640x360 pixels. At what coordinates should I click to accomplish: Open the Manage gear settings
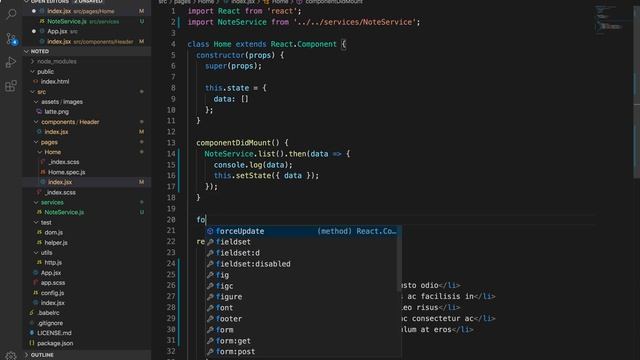point(11,355)
